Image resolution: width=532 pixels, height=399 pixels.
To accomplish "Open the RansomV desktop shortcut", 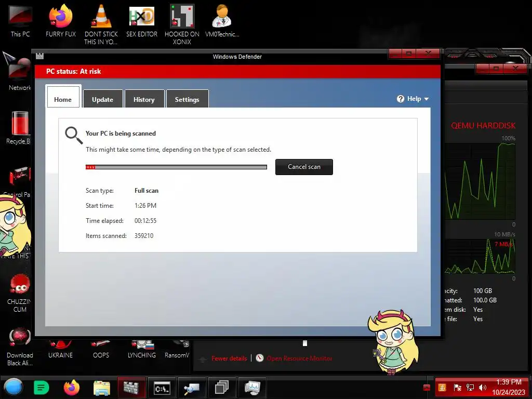I will 177,350.
